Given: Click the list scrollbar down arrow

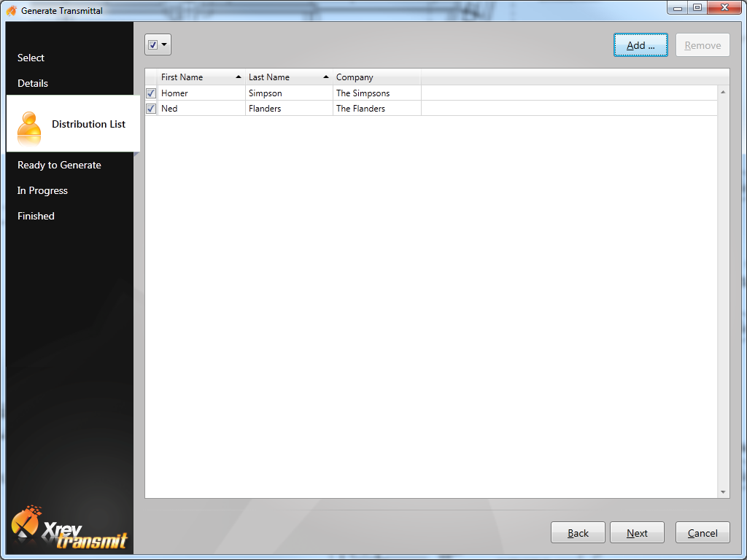Looking at the screenshot, I should pyautogui.click(x=723, y=492).
